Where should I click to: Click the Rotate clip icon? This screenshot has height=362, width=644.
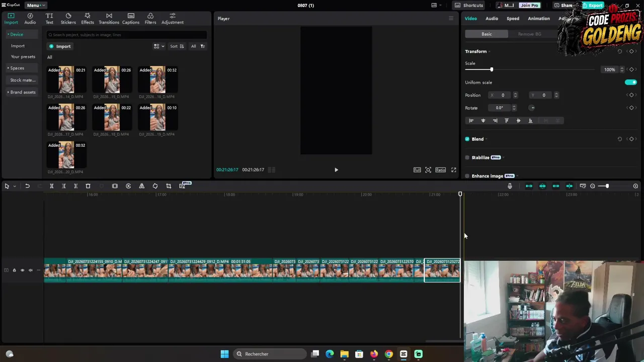155,186
